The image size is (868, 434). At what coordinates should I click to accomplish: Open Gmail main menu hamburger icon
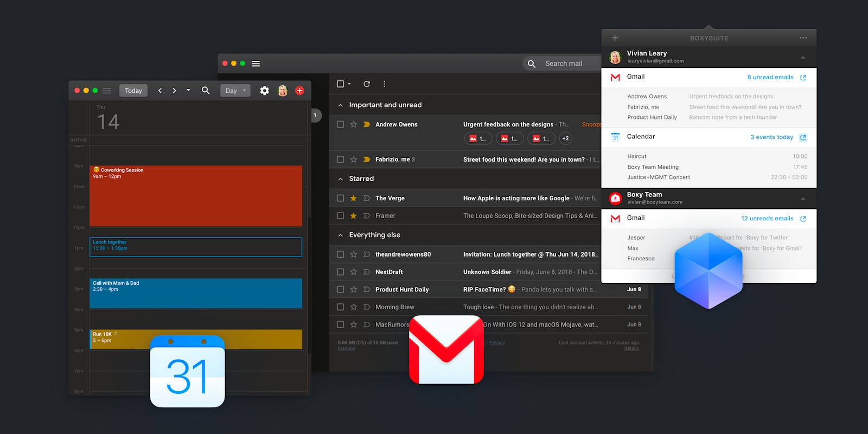click(256, 63)
